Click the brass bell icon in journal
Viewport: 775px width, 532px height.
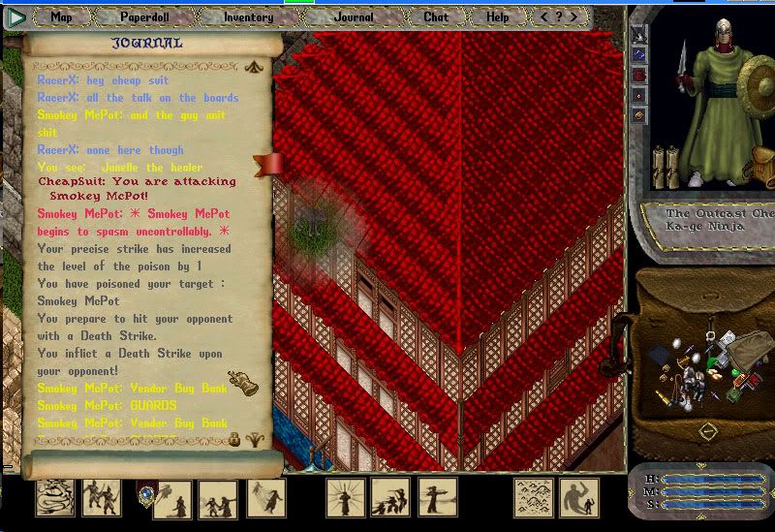click(x=243, y=383)
